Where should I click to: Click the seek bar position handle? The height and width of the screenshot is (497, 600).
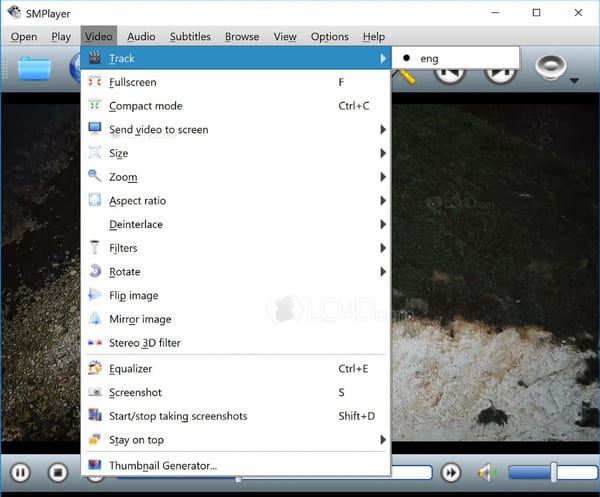pyautogui.click(x=238, y=479)
